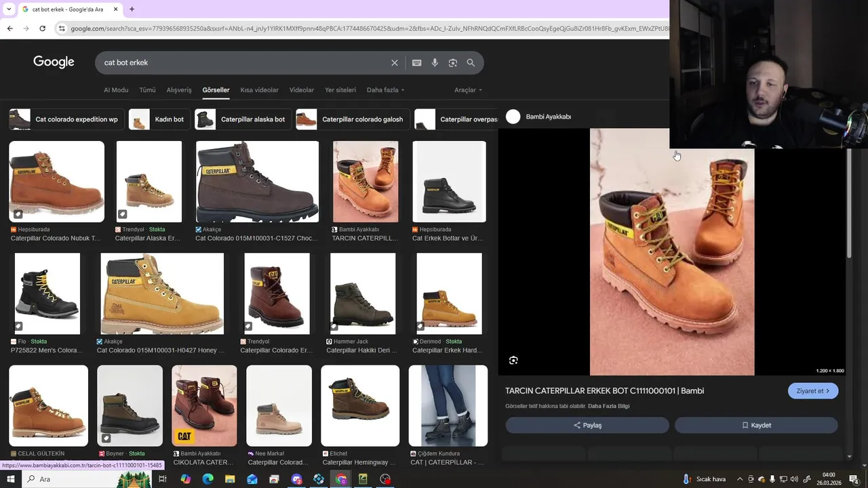Select the 'Kadın bot' suggestion chip
This screenshot has height=488, width=868.
(159, 119)
